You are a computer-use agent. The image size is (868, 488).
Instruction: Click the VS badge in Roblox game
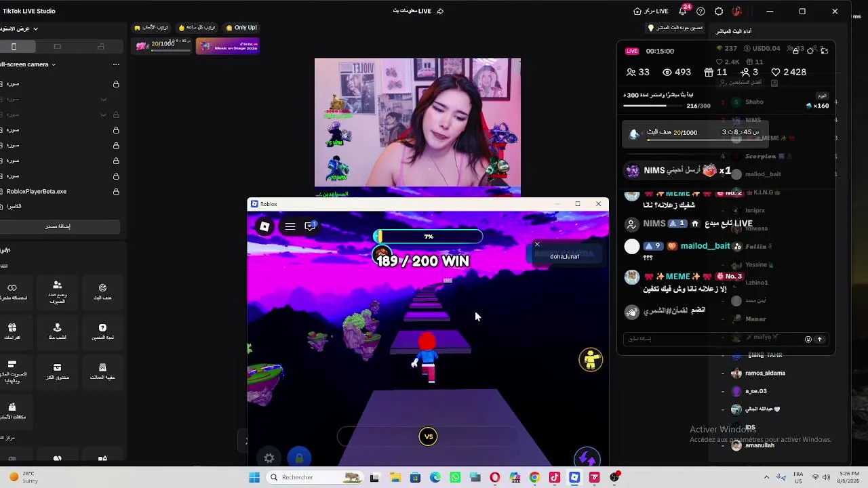428,436
